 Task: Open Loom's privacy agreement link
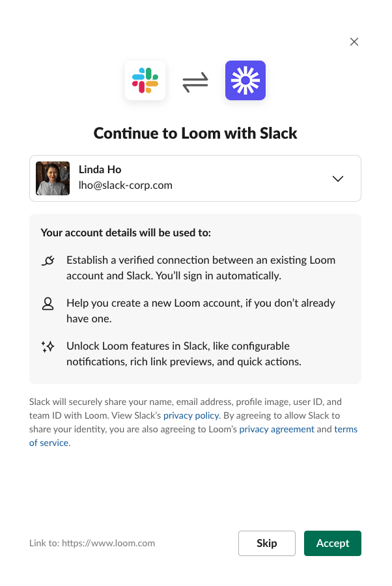point(277,430)
